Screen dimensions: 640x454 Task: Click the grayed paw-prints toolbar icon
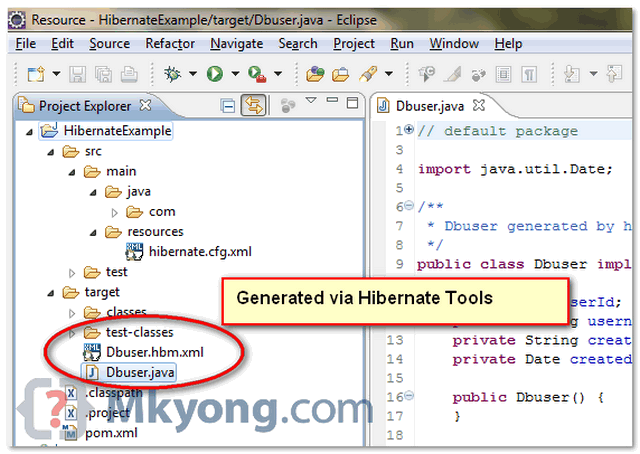click(478, 75)
